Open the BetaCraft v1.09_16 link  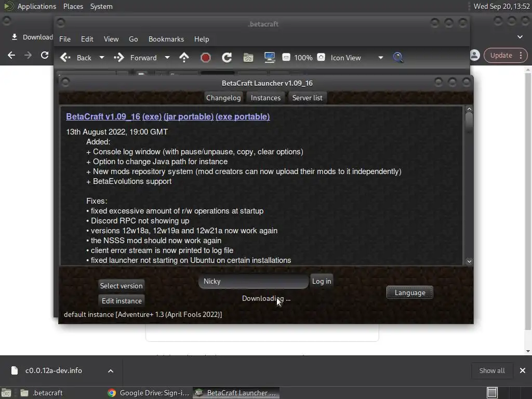pyautogui.click(x=103, y=116)
